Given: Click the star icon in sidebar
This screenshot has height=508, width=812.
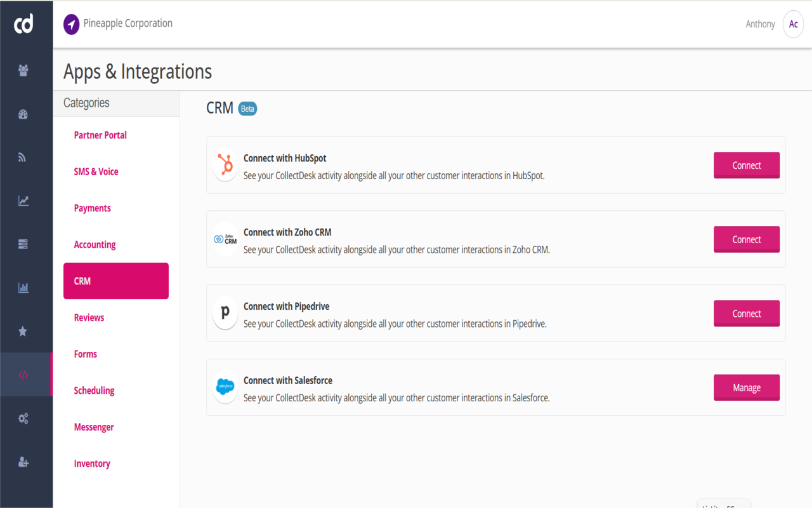Looking at the screenshot, I should click(23, 331).
